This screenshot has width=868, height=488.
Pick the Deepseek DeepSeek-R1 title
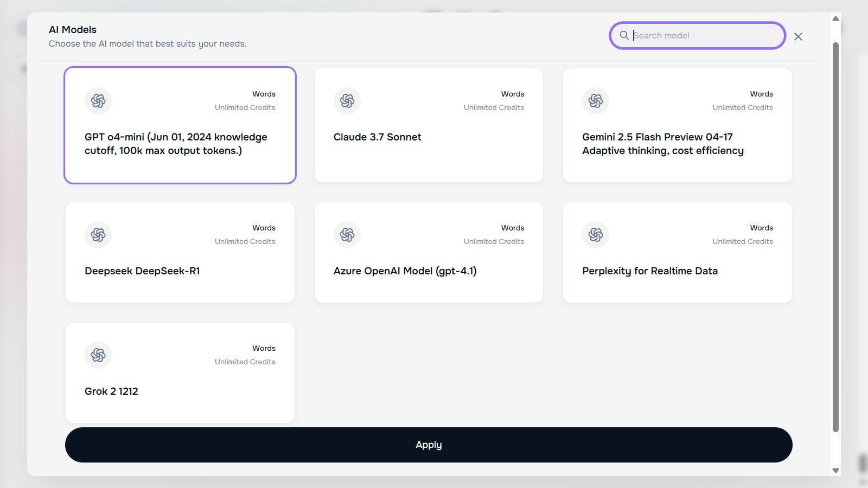142,271
